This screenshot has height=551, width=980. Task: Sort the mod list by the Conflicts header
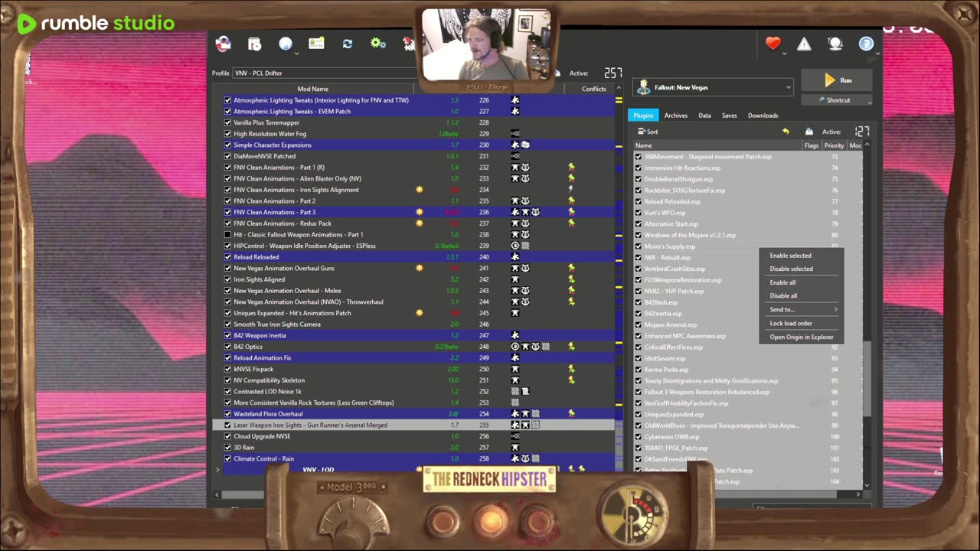(x=593, y=89)
